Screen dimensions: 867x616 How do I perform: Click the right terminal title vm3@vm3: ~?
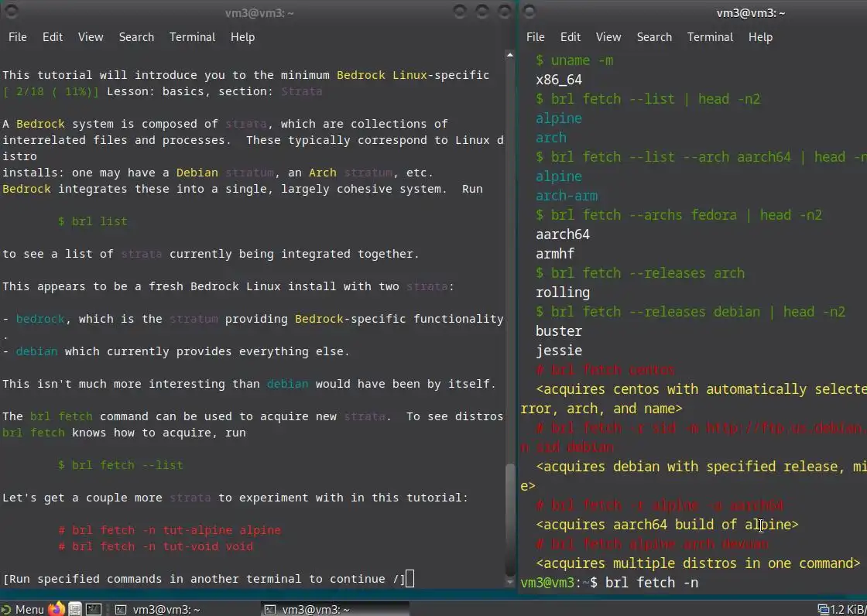pyautogui.click(x=751, y=12)
